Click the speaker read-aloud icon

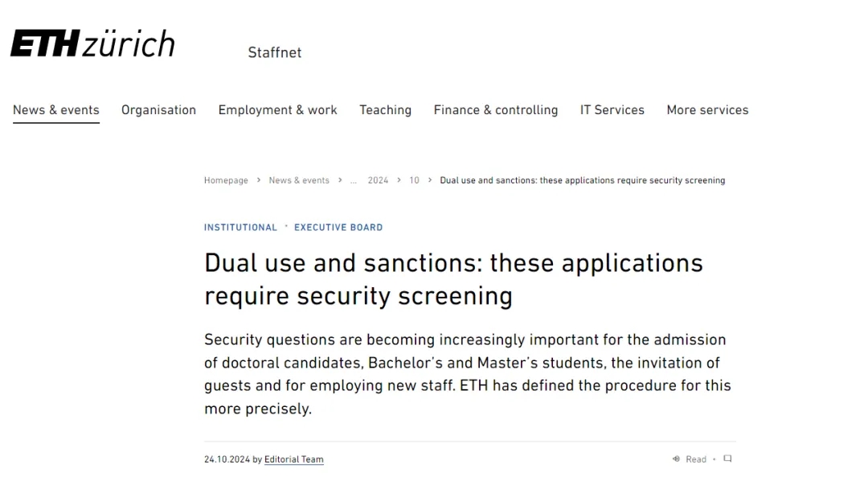676,458
